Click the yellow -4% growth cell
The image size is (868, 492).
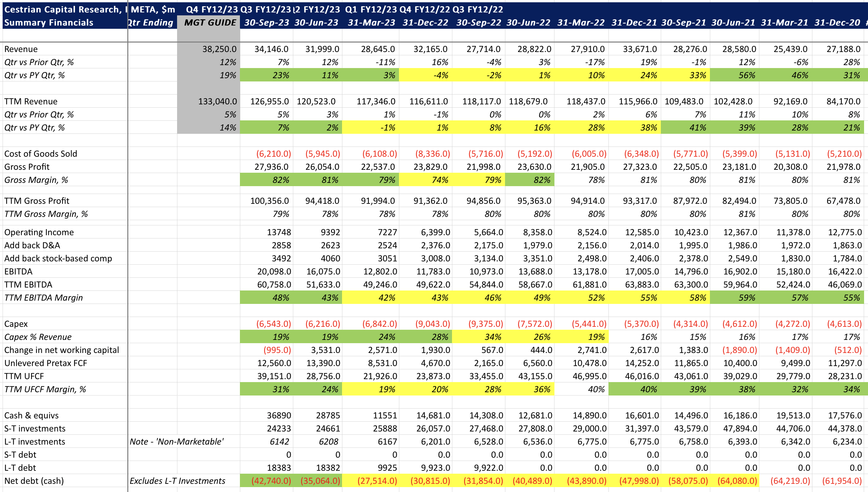[425, 75]
